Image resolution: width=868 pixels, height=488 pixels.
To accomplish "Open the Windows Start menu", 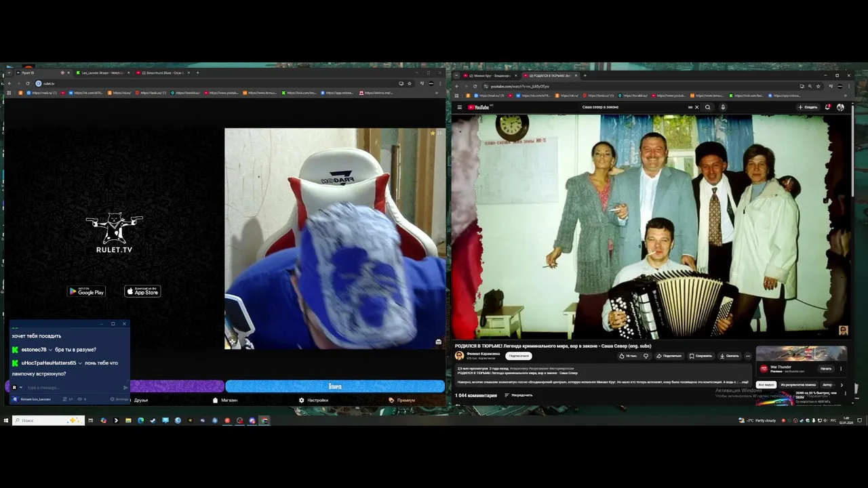I will 6,420.
